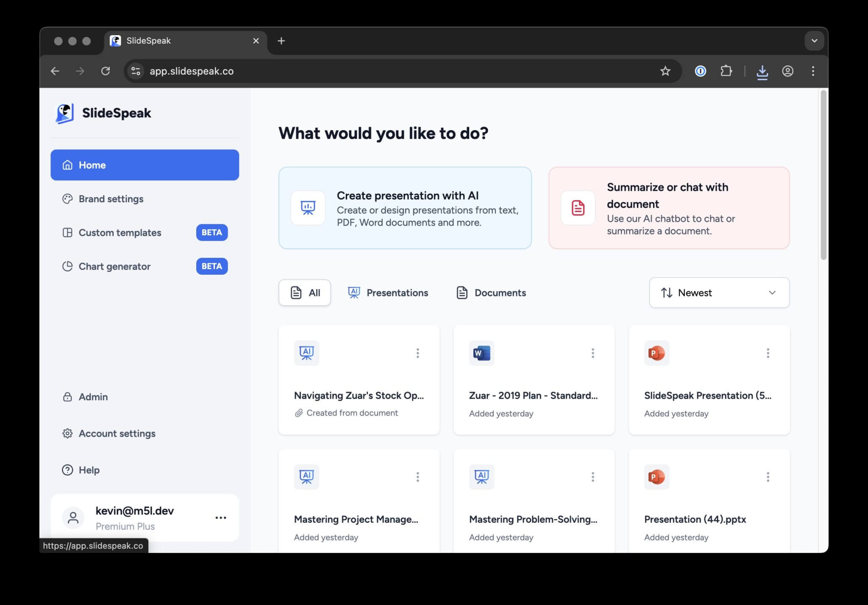
Task: Click the Word document icon on Zuar 2019 Plan
Action: point(481,353)
